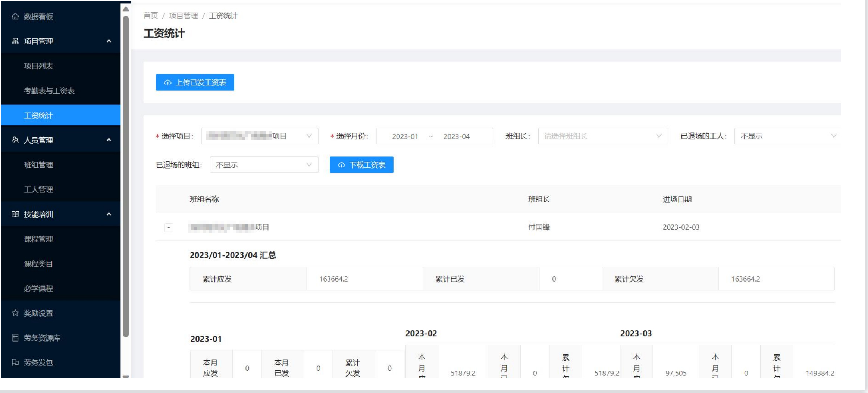The height and width of the screenshot is (393, 868).
Task: Click the 下载工资表 button
Action: coord(361,164)
